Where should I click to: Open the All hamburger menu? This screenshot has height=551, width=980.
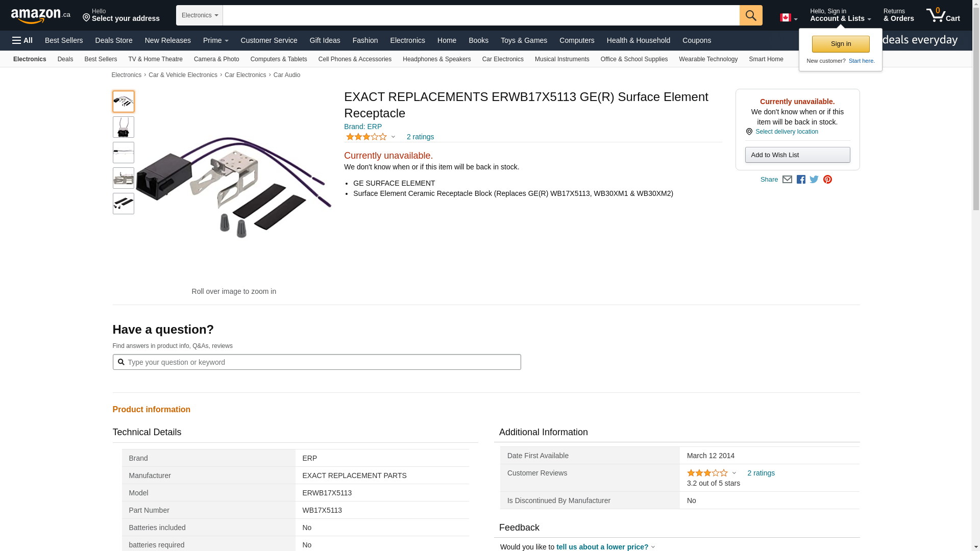22,40
